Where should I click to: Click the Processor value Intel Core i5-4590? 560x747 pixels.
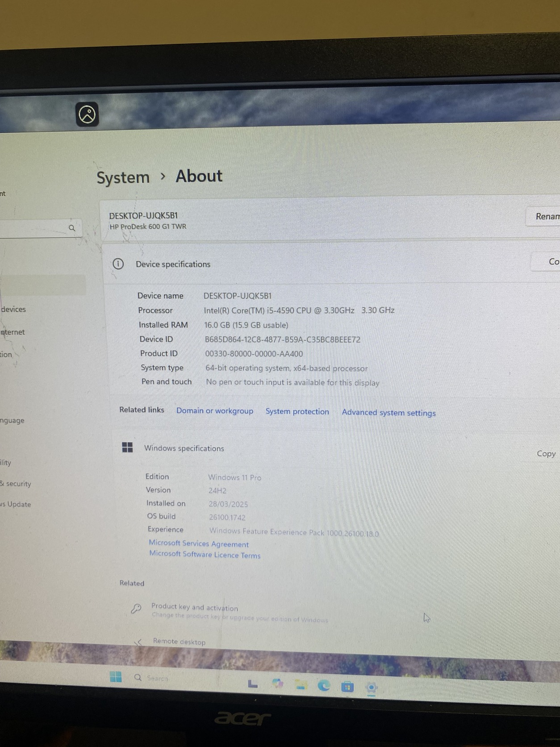click(299, 310)
